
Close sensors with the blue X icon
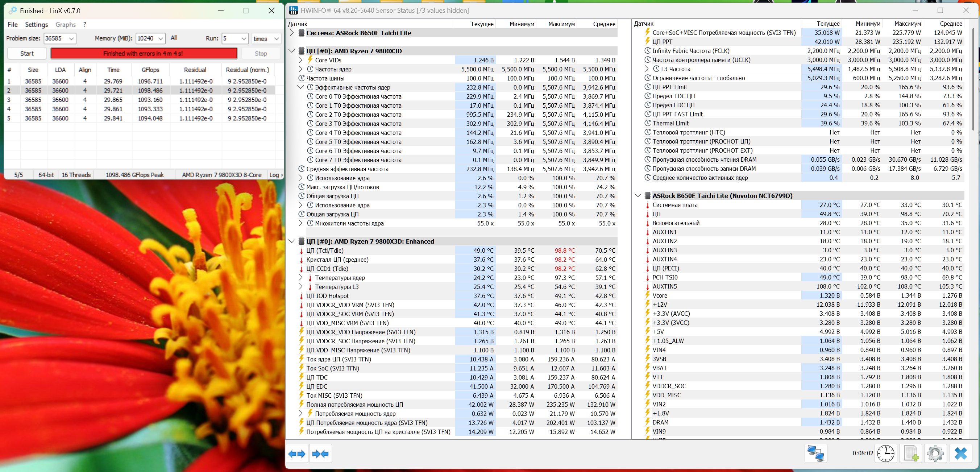[960, 454]
